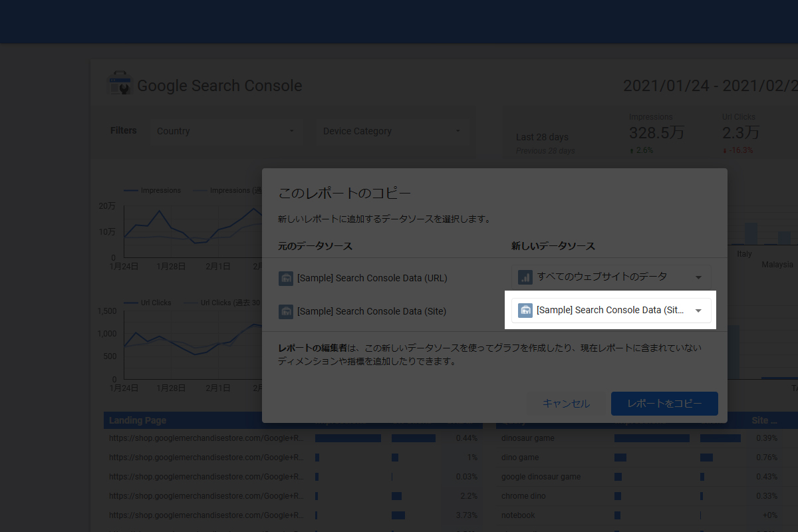Viewport: 798px width, 532px height.
Task: Expand the highlighted Search Console Data (Site) dropdown arrow
Action: click(x=698, y=311)
